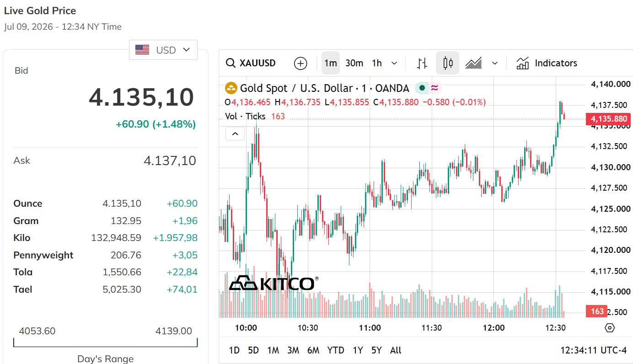Open the Indicators panel
The image size is (633, 364).
tap(547, 63)
